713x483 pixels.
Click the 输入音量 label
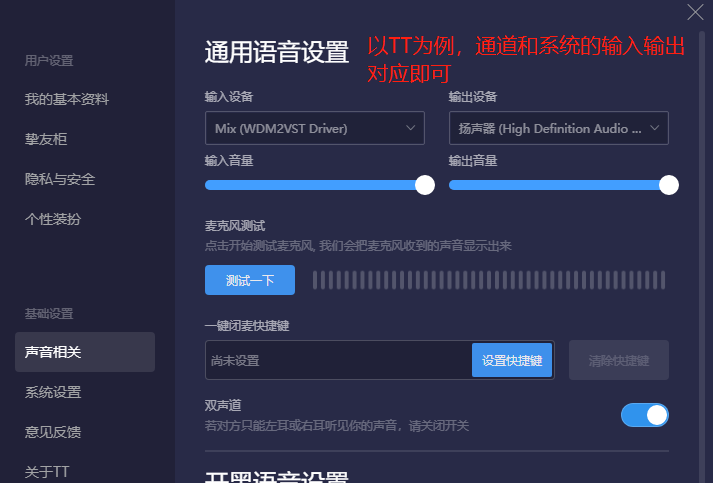pos(229,161)
